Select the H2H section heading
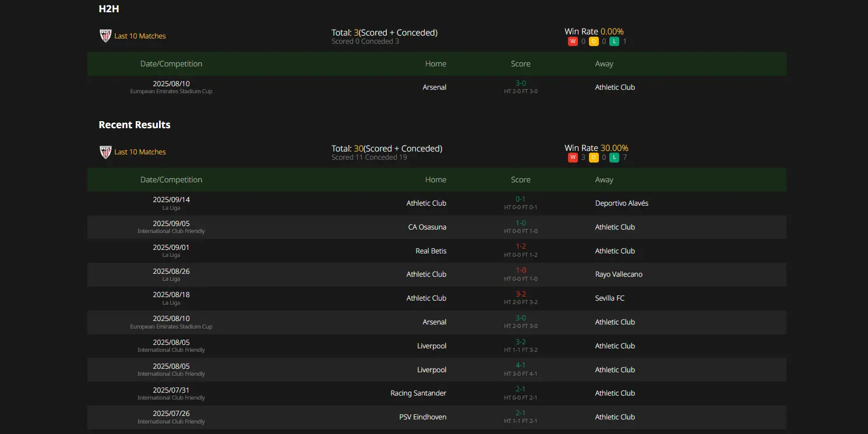The width and height of the screenshot is (868, 434). [109, 9]
